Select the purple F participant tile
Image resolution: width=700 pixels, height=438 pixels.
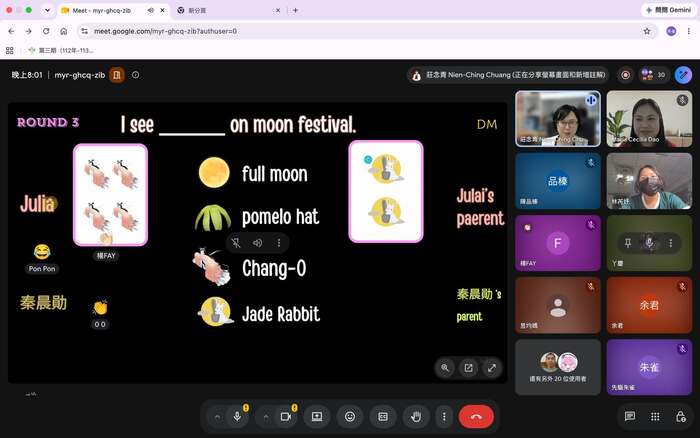558,243
